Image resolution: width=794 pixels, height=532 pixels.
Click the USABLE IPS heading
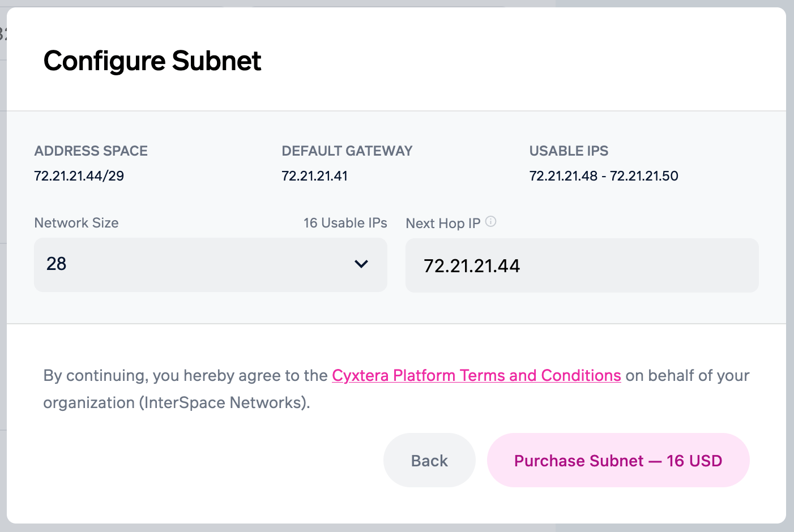(569, 151)
